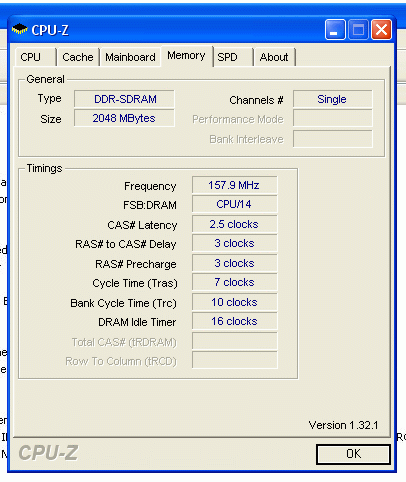Screen dimensions: 406x482
Task: Click the Channels # label
Action: [256, 100]
